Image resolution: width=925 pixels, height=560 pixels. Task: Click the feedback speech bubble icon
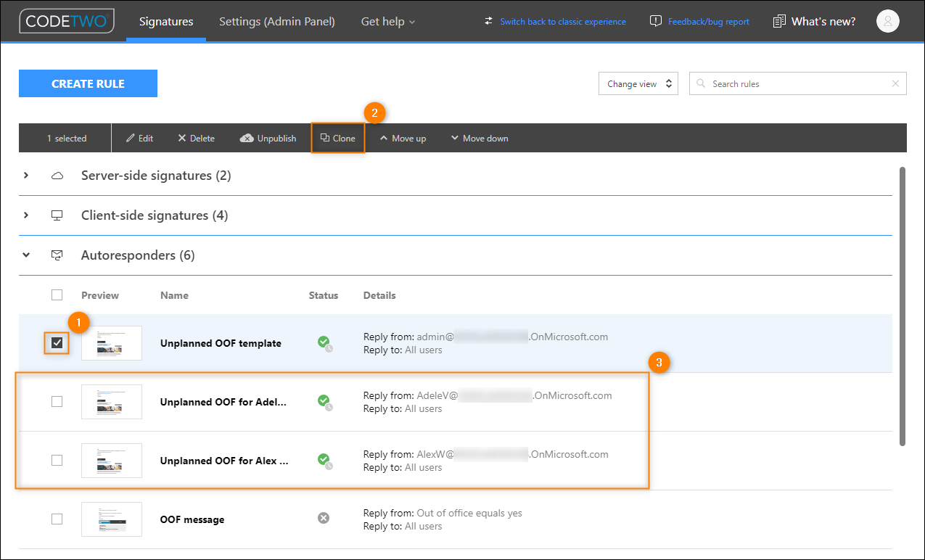(656, 21)
